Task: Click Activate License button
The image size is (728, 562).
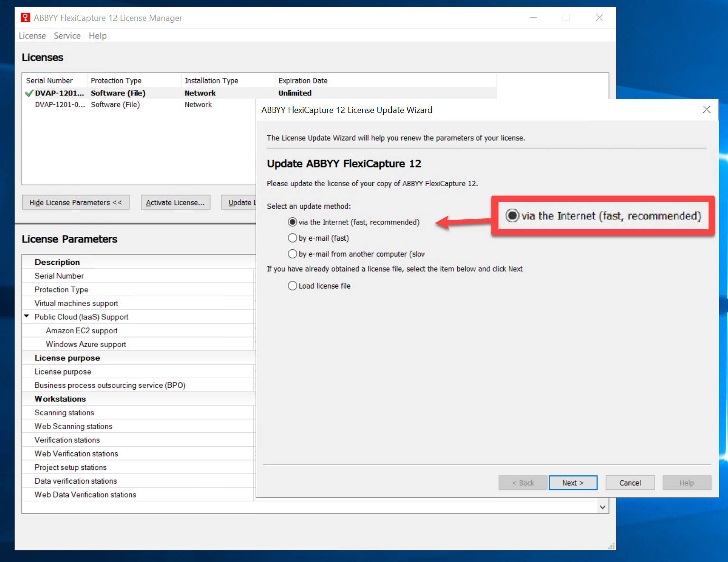Action: pos(175,202)
